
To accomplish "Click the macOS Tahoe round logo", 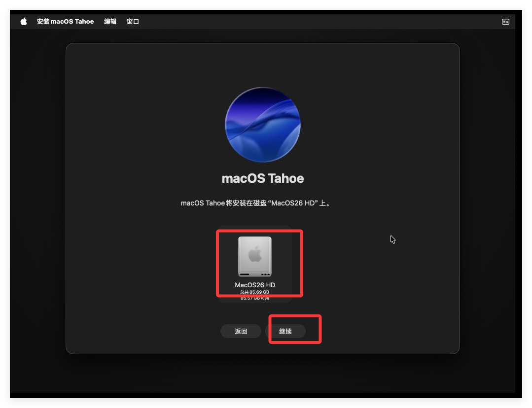I will [x=263, y=125].
